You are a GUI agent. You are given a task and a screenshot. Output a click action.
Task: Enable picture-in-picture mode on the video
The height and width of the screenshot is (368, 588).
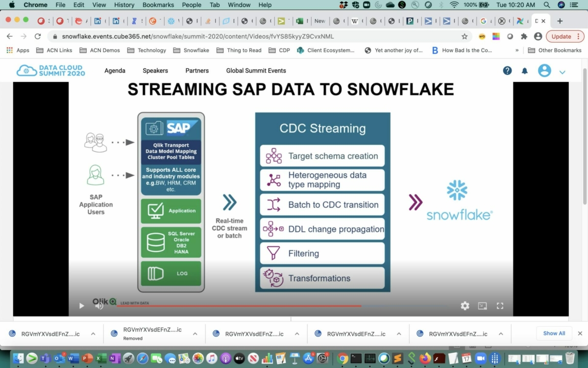tap(482, 305)
